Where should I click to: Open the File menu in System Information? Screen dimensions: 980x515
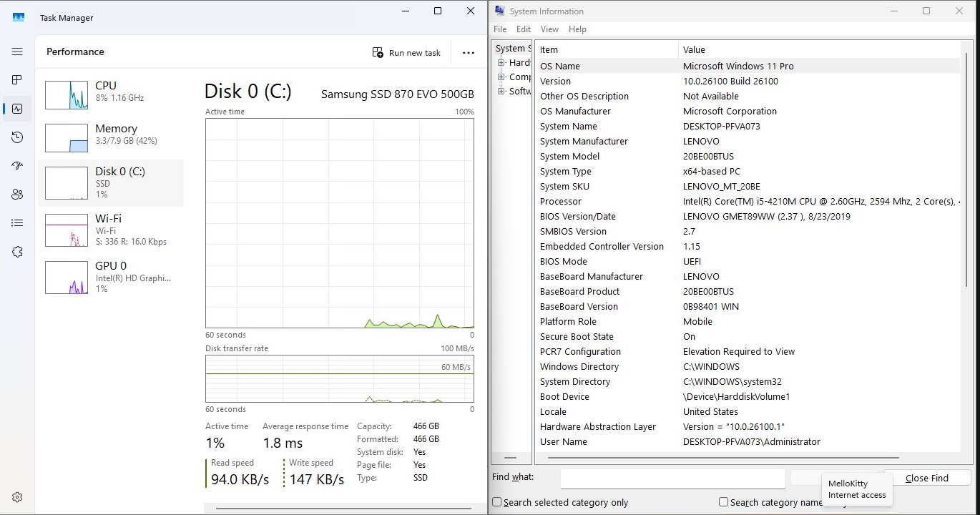pos(500,29)
